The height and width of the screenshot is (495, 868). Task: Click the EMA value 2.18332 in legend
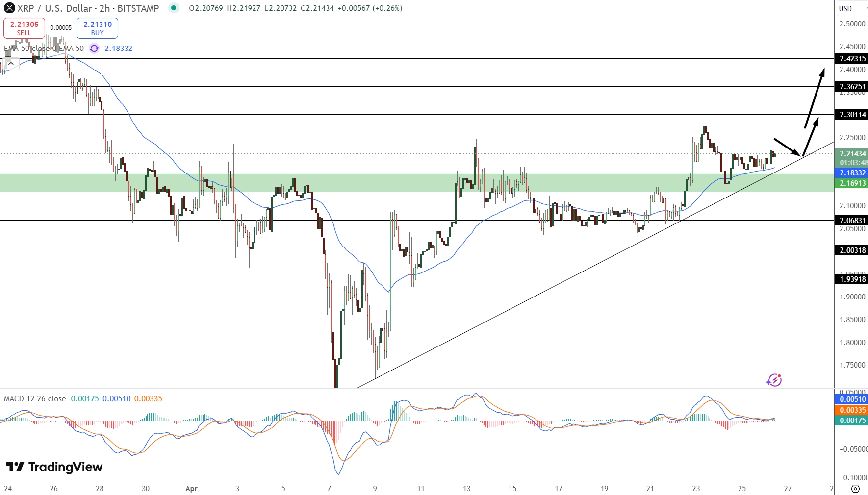tap(119, 49)
